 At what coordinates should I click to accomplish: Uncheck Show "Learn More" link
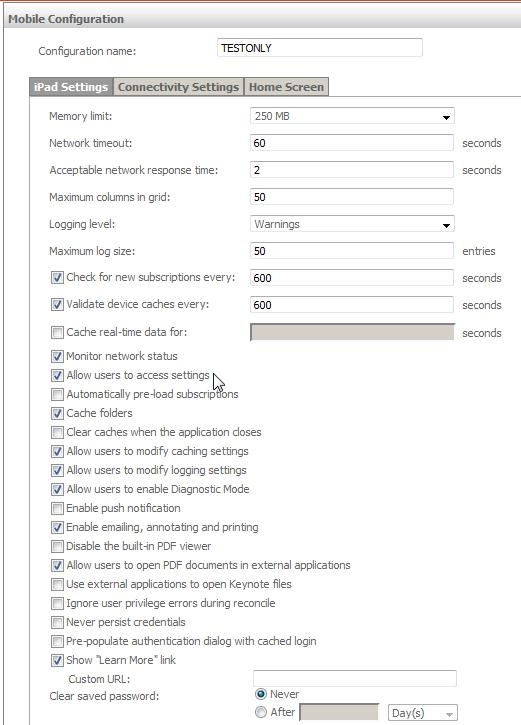click(x=57, y=660)
